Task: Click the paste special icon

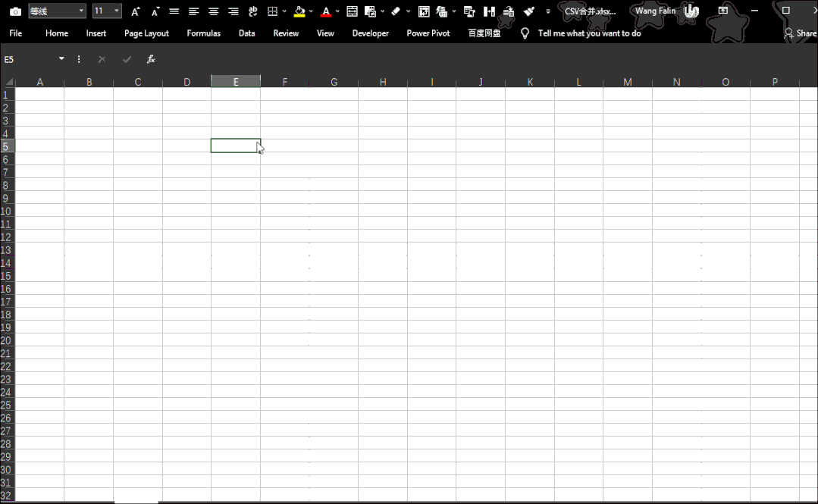Action: [371, 11]
